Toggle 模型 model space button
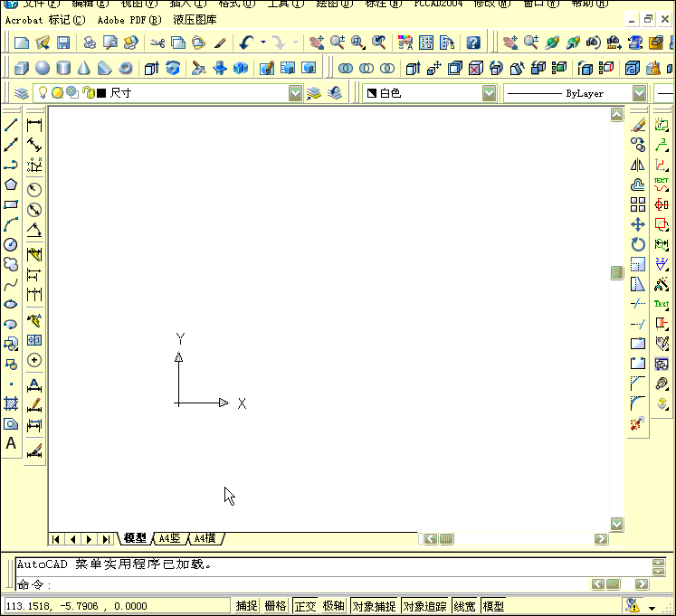Viewport: 676px width, 616px height. (493, 606)
